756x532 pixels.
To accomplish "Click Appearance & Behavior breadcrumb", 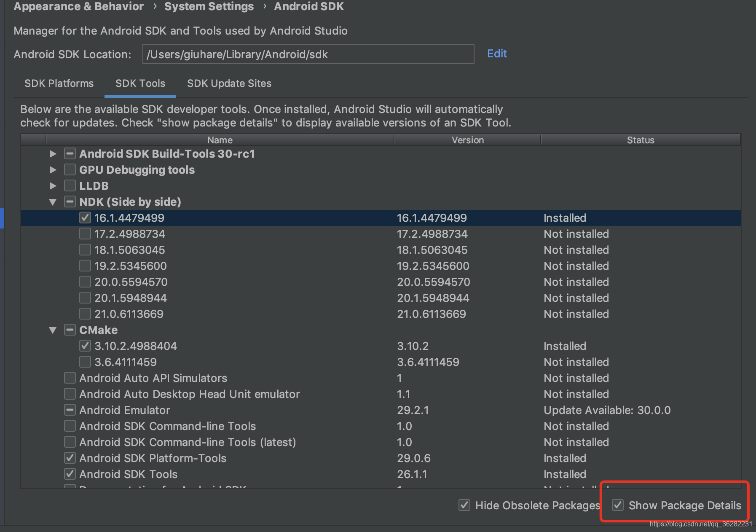I will 79,6.
